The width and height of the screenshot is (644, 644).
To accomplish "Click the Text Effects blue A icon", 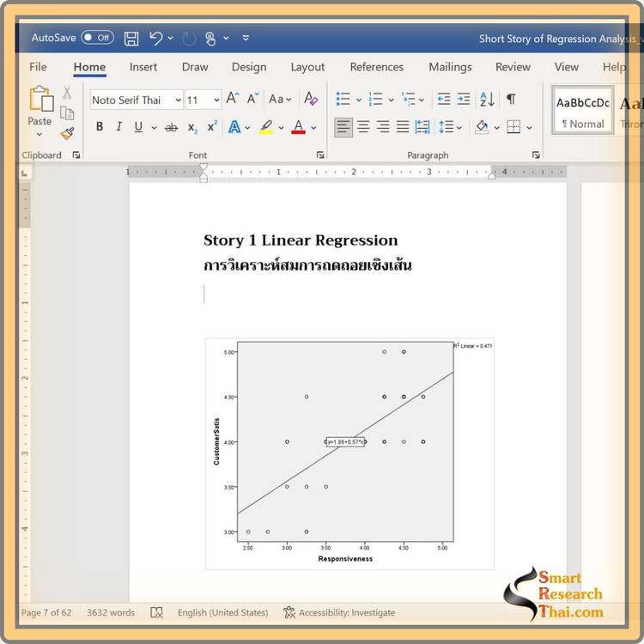I will click(x=234, y=127).
